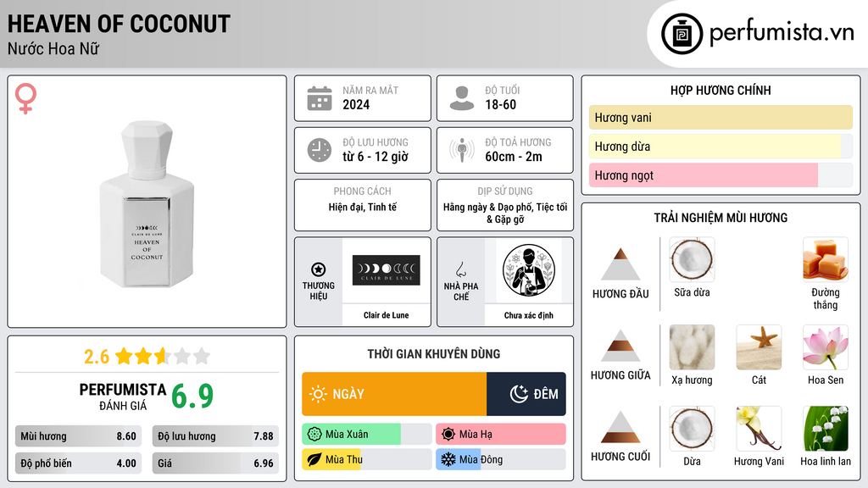The width and height of the screenshot is (868, 488).
Task: Click the snowflake icon for Mùa Đông
Action: (x=448, y=459)
